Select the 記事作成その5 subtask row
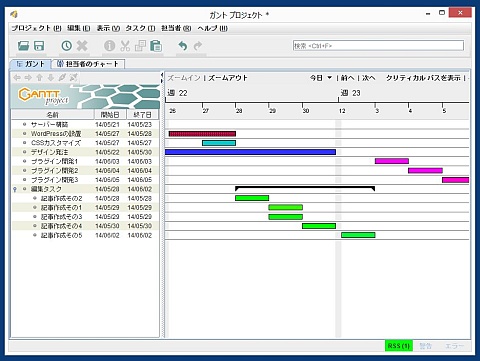 (85, 235)
